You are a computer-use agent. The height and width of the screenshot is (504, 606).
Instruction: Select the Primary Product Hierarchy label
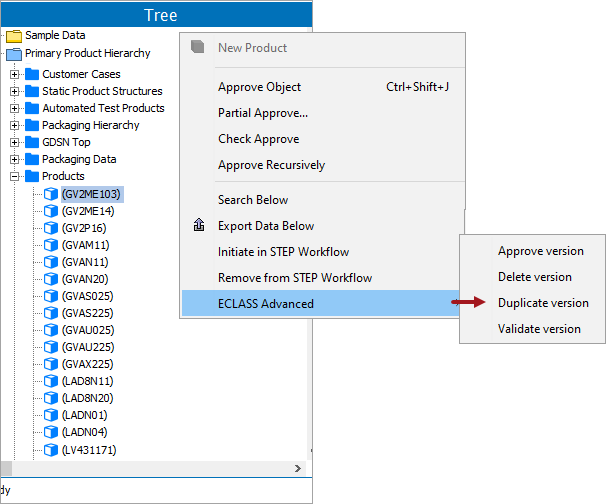coord(88,53)
